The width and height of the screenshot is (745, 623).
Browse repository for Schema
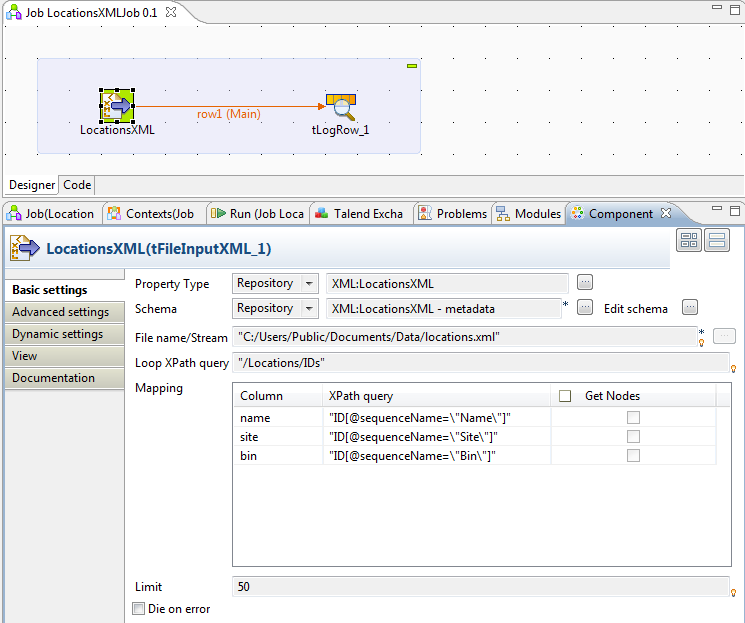[x=585, y=307]
